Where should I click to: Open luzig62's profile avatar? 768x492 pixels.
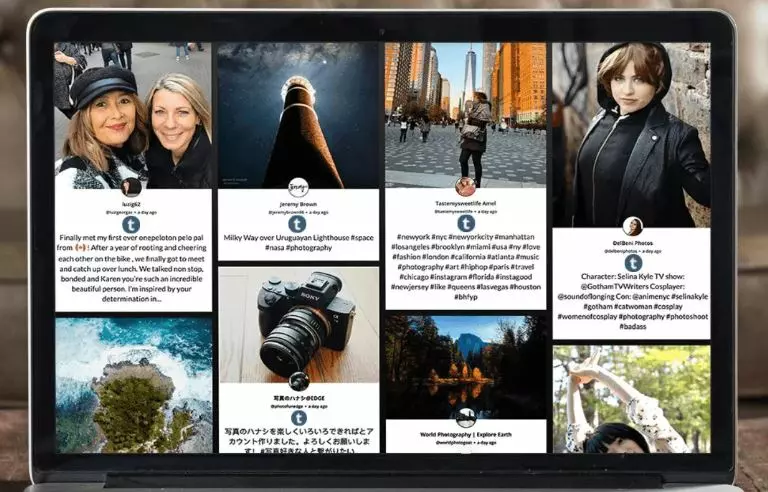[x=131, y=187]
